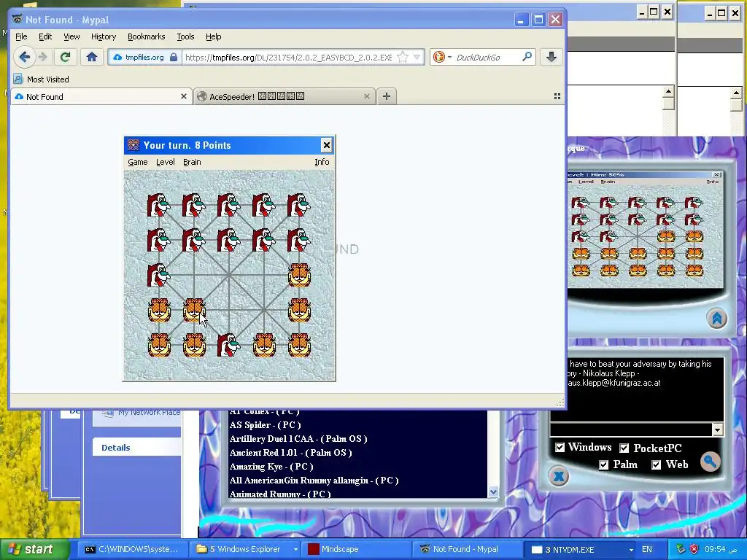Open the search engine selector dropdown
This screenshot has width=747, height=560.
coord(449,57)
